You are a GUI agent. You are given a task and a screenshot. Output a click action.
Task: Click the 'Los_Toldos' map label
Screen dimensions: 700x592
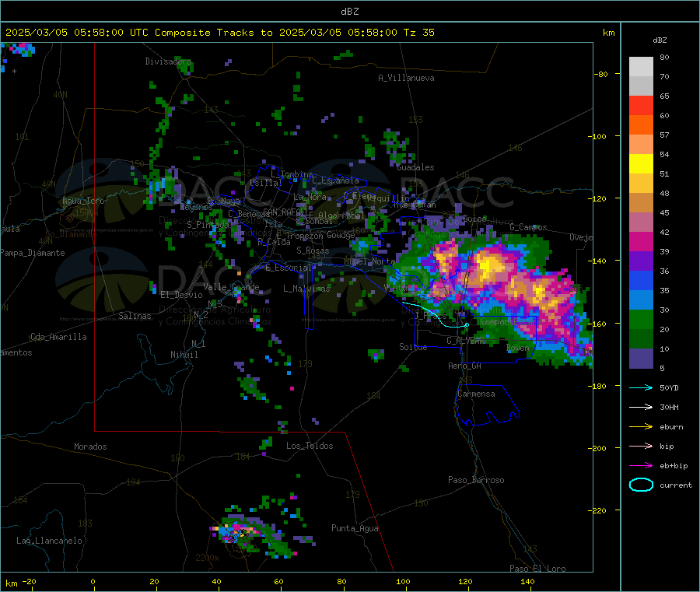click(310, 446)
